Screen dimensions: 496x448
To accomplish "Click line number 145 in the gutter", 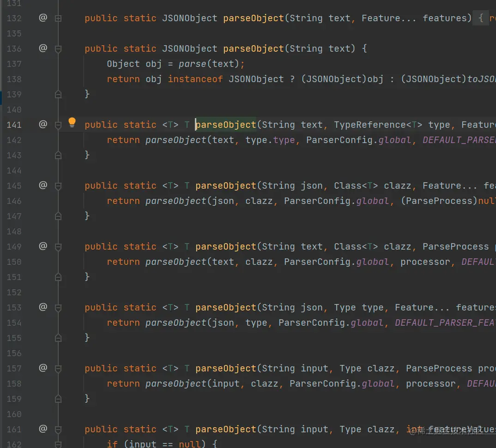I will (14, 186).
